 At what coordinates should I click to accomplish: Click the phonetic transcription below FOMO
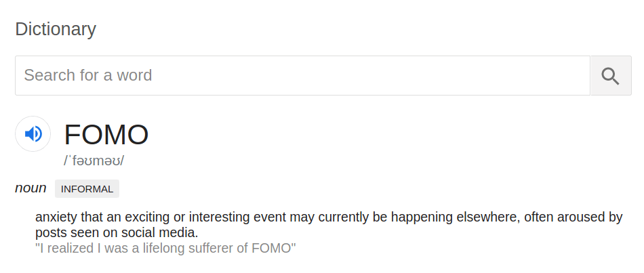point(94,161)
